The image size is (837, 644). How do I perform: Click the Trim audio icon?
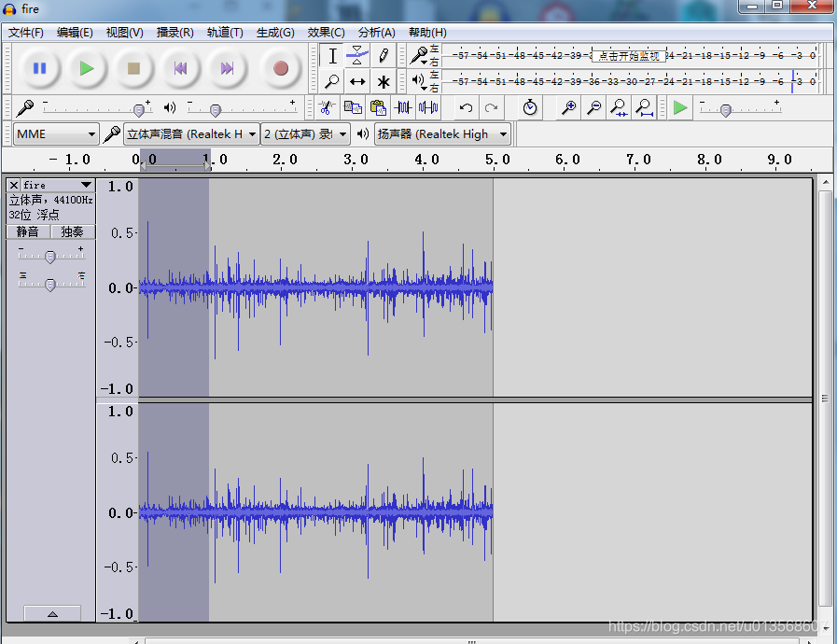(403, 108)
